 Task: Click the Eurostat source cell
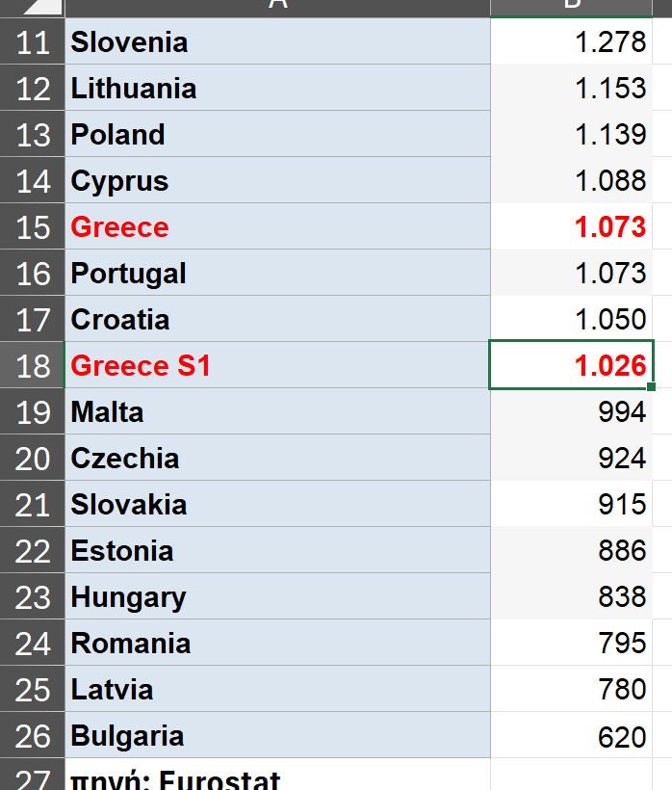coord(277,777)
